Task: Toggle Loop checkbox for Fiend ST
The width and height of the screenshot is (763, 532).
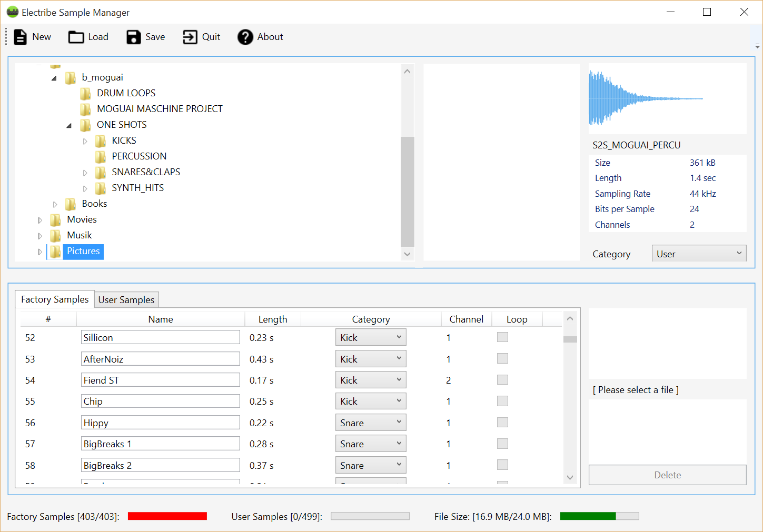Action: (x=502, y=380)
